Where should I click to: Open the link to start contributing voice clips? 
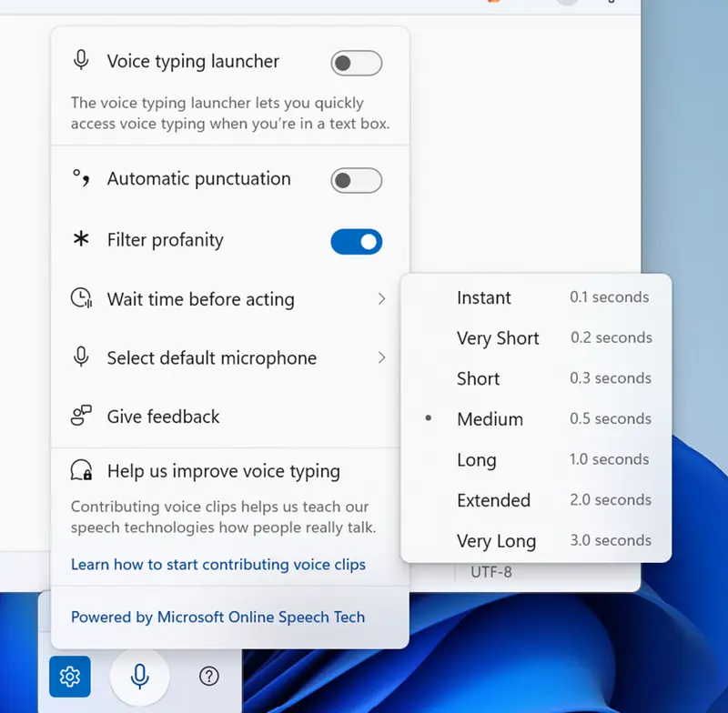tap(217, 564)
